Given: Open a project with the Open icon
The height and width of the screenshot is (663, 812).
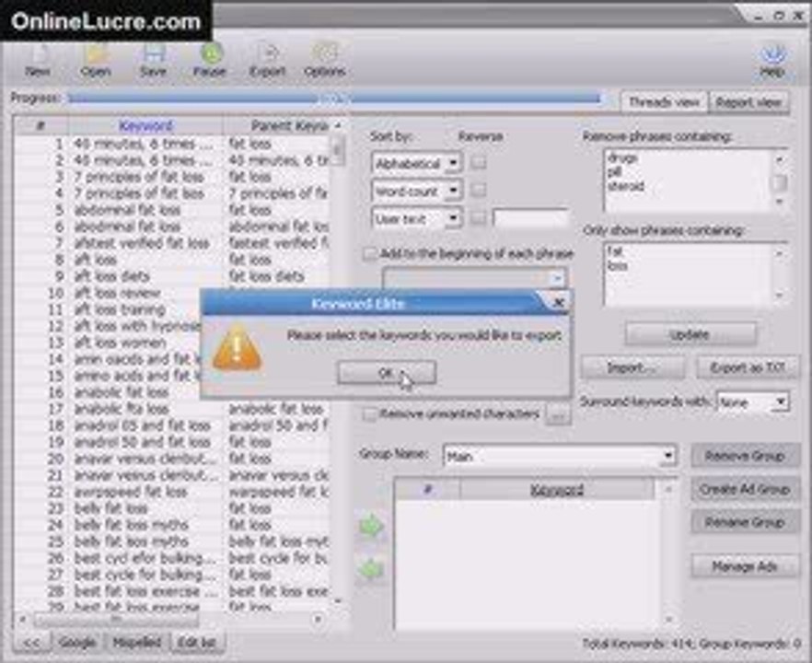Looking at the screenshot, I should (x=96, y=61).
